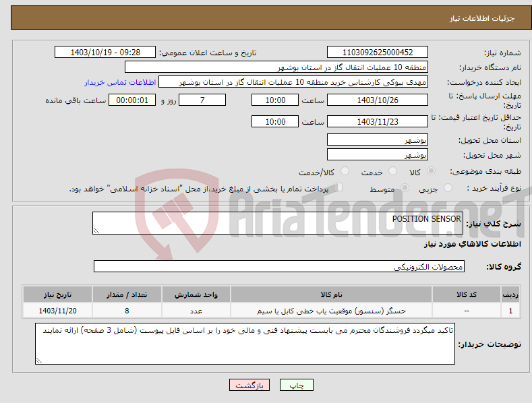Select the کالا/خدمت radio button

pyautogui.click(x=345, y=171)
